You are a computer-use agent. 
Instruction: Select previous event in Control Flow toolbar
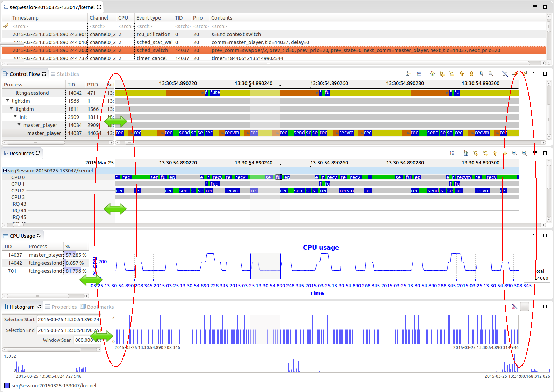(442, 74)
